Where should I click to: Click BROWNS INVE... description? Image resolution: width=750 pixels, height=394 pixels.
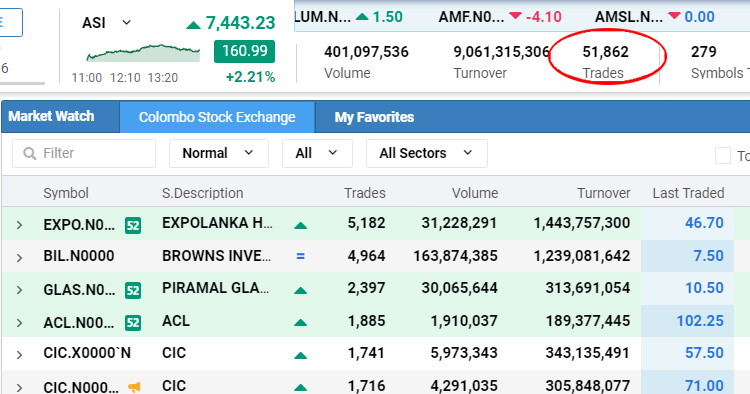217,256
